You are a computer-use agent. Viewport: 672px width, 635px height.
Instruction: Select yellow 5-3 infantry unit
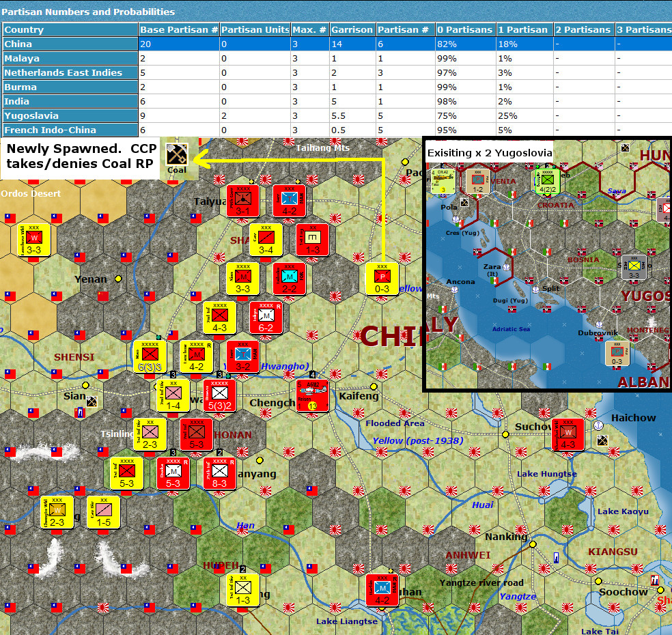[x=126, y=473]
